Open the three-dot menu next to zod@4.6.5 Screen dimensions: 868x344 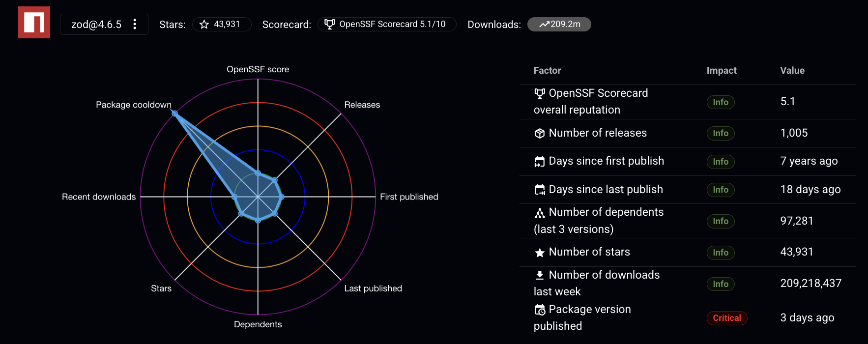pyautogui.click(x=135, y=24)
